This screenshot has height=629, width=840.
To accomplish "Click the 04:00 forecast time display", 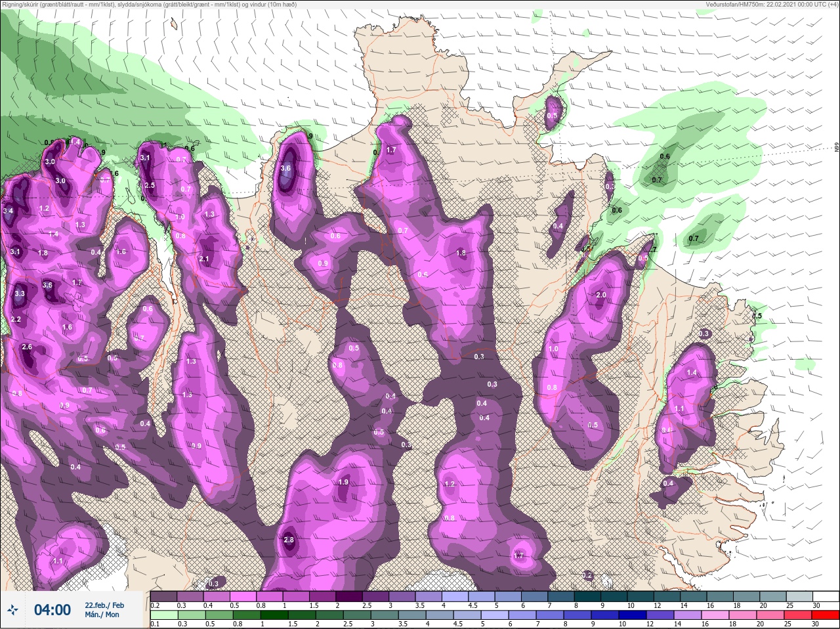I will [52, 610].
